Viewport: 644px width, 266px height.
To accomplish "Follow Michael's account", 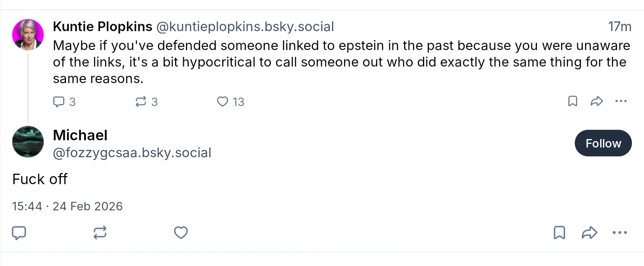I will (603, 143).
